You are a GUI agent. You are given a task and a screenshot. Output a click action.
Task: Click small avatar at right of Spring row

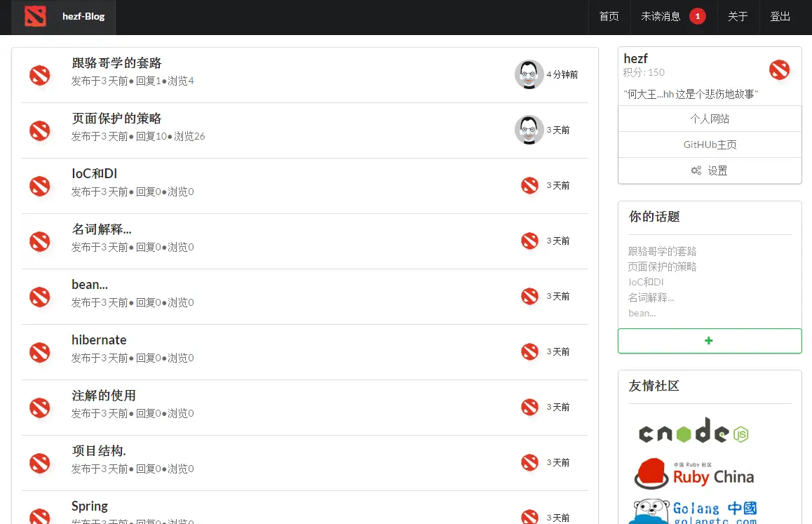pyautogui.click(x=530, y=517)
